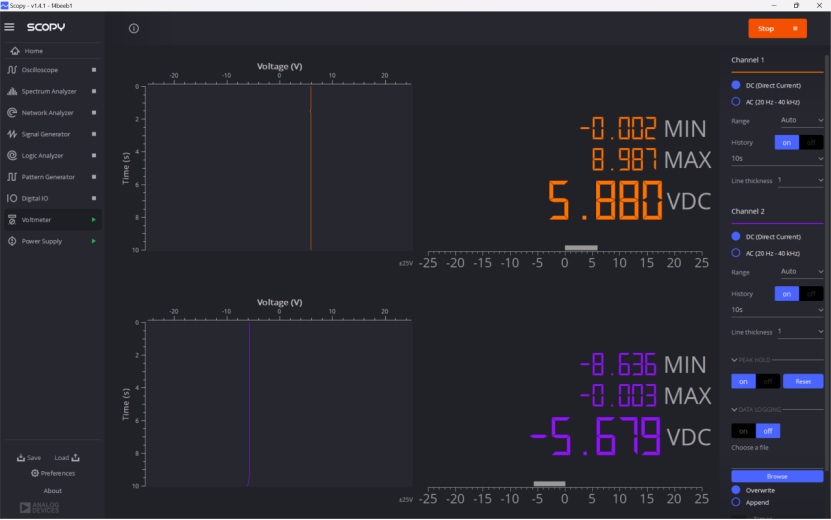The height and width of the screenshot is (520, 831).
Task: Click the Pattern Generator icon
Action: tap(12, 177)
